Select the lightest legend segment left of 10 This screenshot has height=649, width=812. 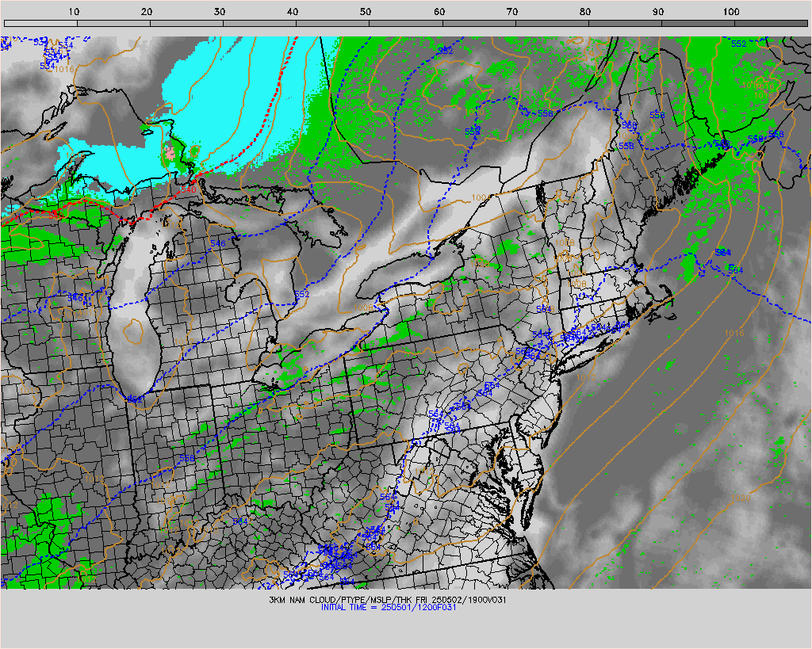coord(40,23)
